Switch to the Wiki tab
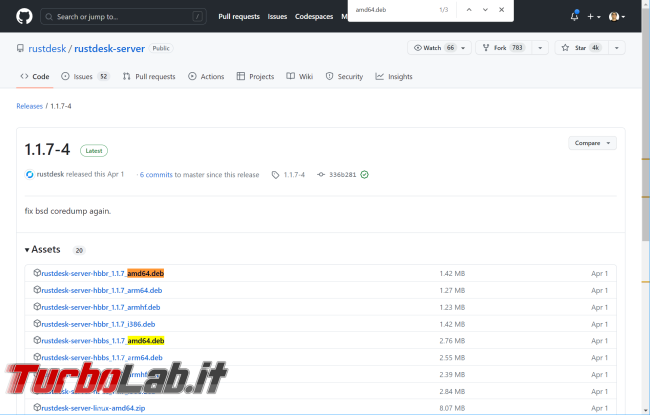The image size is (650, 415). tap(300, 76)
